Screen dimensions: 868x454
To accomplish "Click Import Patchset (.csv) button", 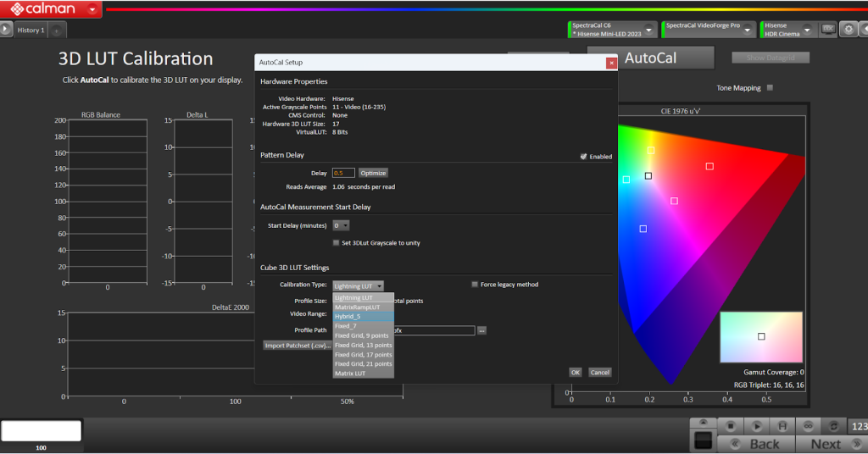I will 298,346.
